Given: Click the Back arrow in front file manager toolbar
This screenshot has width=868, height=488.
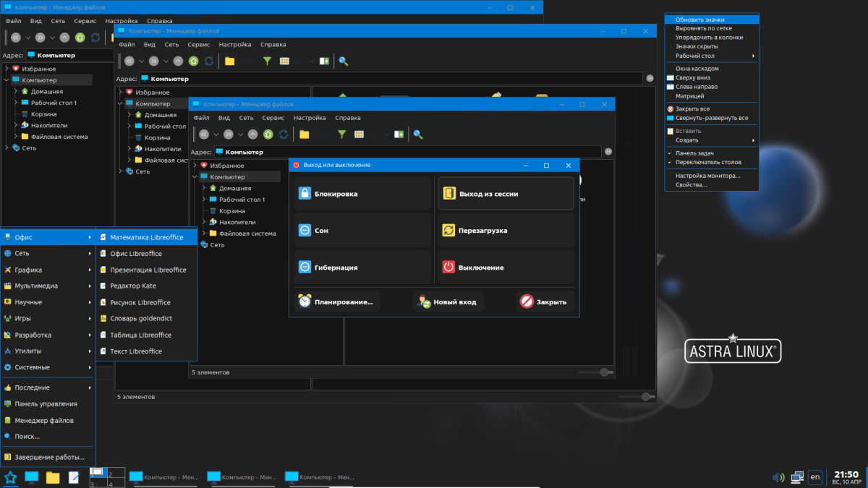Looking at the screenshot, I should (204, 134).
